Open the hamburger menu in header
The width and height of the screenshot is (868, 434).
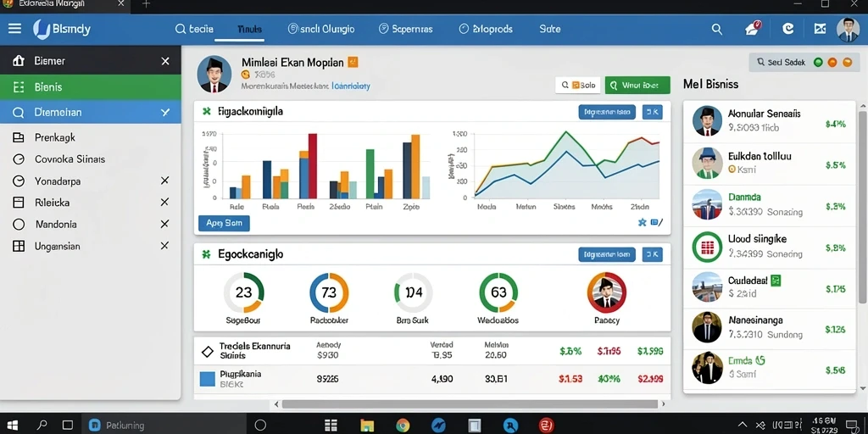[15, 28]
